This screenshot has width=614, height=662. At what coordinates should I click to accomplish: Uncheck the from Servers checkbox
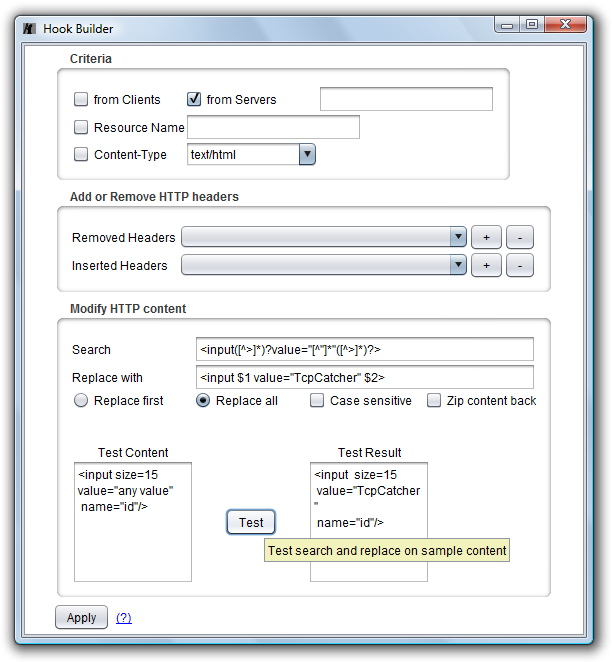pyautogui.click(x=194, y=99)
